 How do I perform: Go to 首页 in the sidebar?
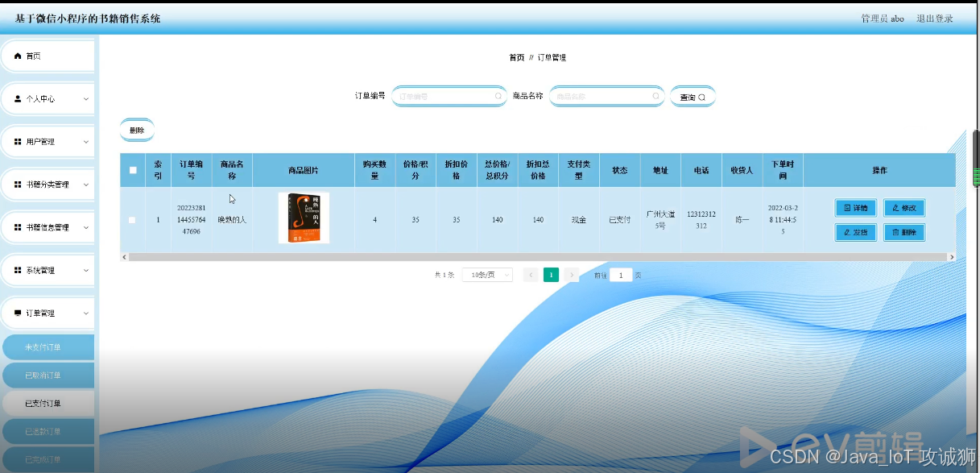48,56
